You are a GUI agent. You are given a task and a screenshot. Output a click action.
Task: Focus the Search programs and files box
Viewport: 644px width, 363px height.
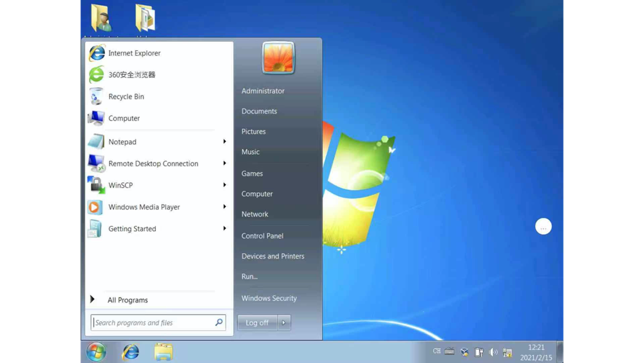158,323
